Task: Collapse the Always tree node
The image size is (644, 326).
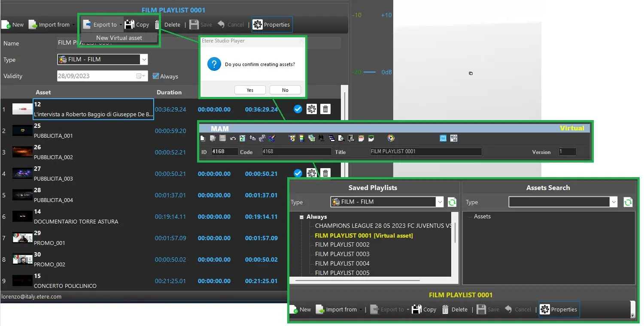Action: [x=302, y=217]
